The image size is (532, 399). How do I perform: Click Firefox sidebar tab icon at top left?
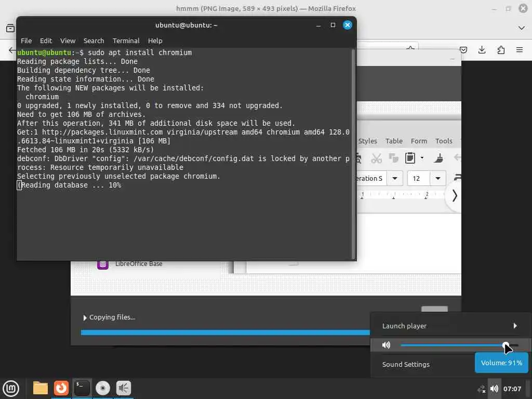[10, 28]
